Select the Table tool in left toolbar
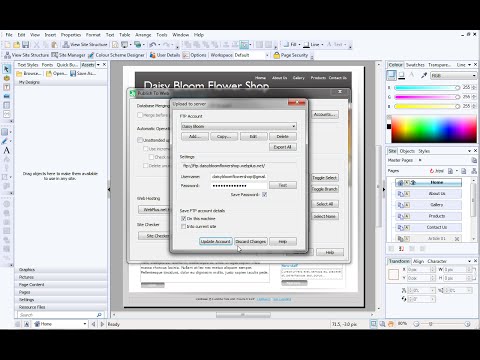The width and height of the screenshot is (480, 360). pyautogui.click(x=6, y=105)
